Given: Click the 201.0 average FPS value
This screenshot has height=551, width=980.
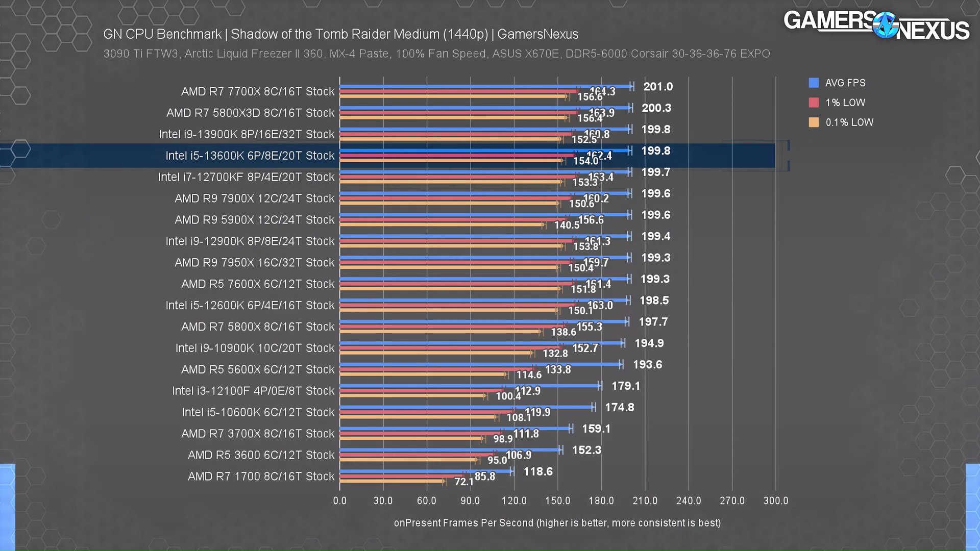Looking at the screenshot, I should [657, 87].
